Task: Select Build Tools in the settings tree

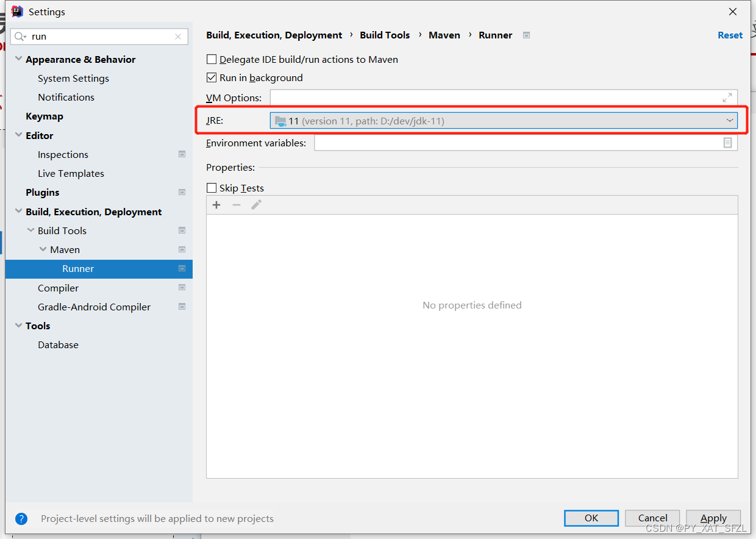Action: click(x=62, y=230)
